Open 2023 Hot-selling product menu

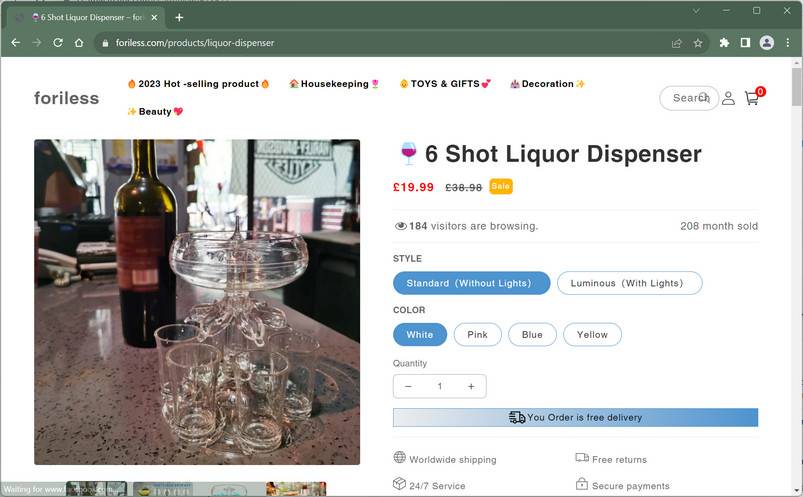pyautogui.click(x=198, y=84)
